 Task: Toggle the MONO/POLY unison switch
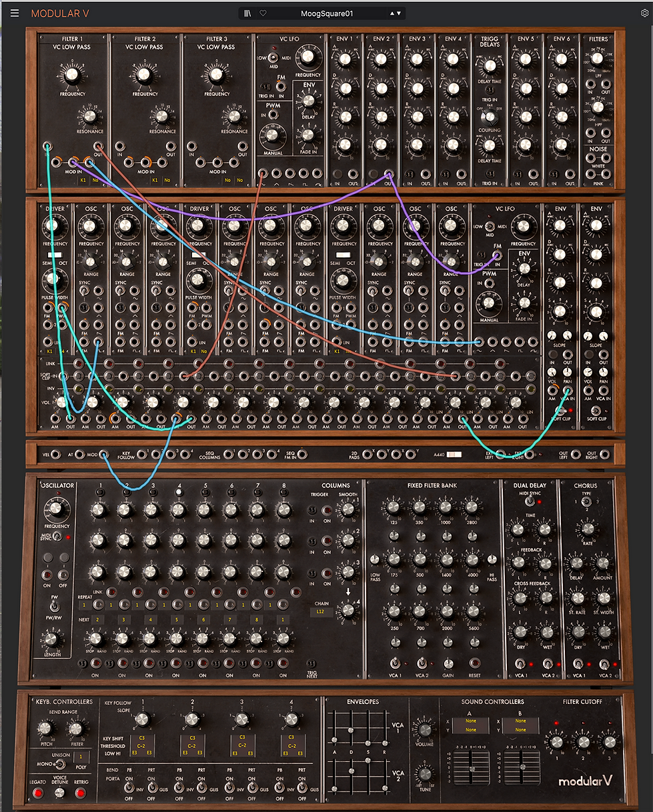tap(61, 766)
